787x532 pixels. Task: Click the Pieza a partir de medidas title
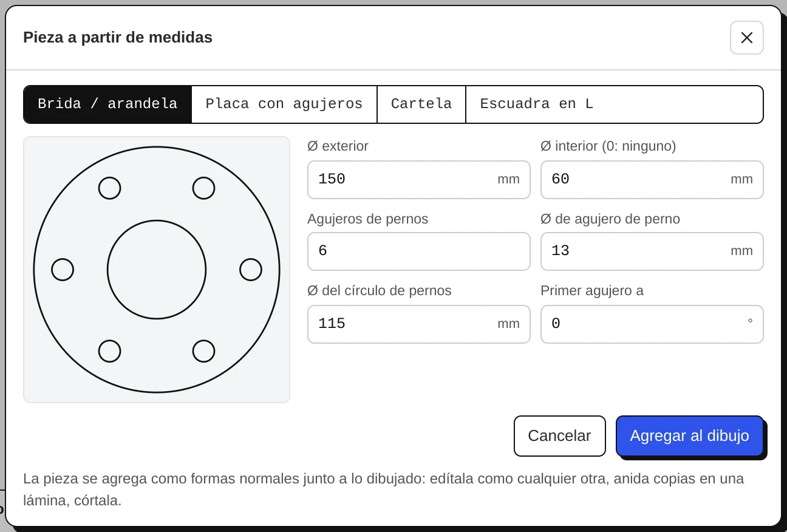pyautogui.click(x=118, y=38)
